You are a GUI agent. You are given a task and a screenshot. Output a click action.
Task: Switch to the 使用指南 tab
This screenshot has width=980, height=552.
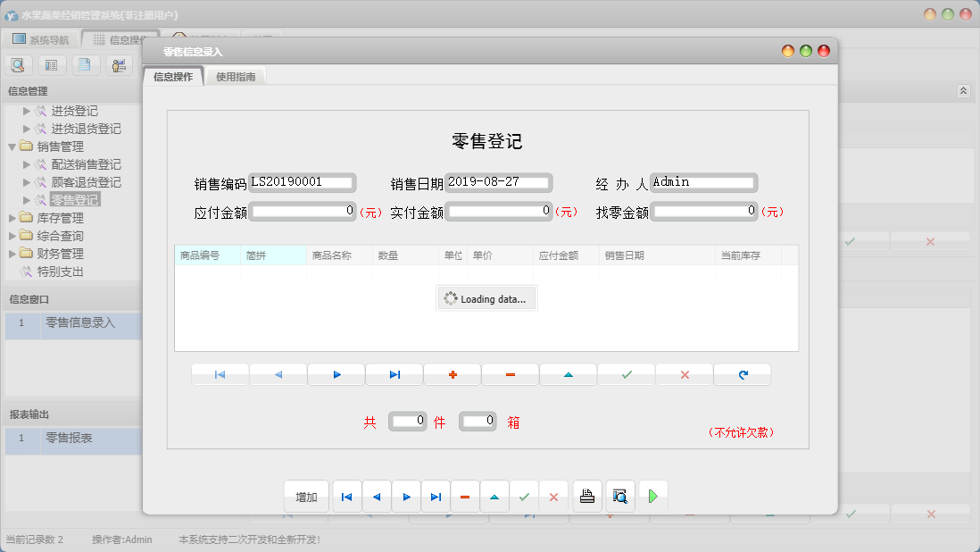pos(237,76)
